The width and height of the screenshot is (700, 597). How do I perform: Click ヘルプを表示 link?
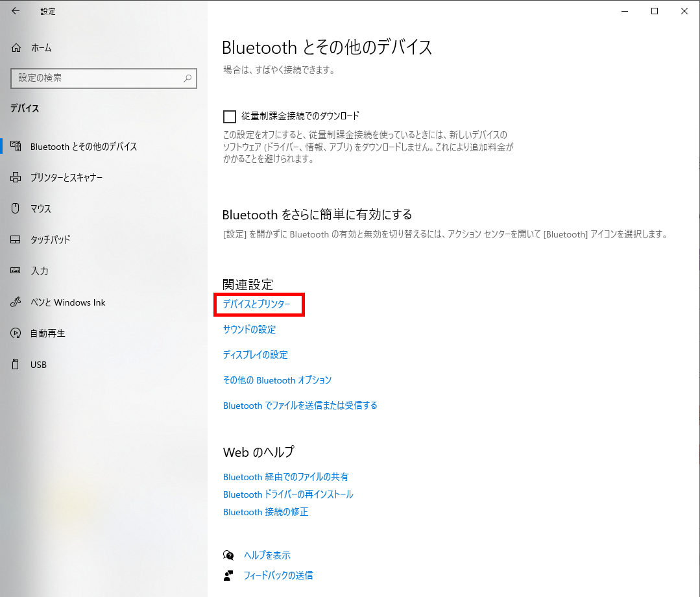pyautogui.click(x=267, y=555)
